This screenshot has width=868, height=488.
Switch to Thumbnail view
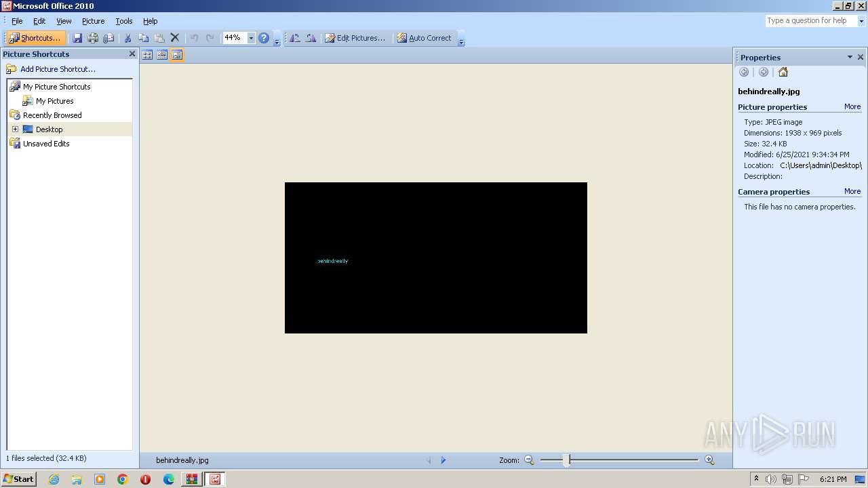[x=147, y=55]
